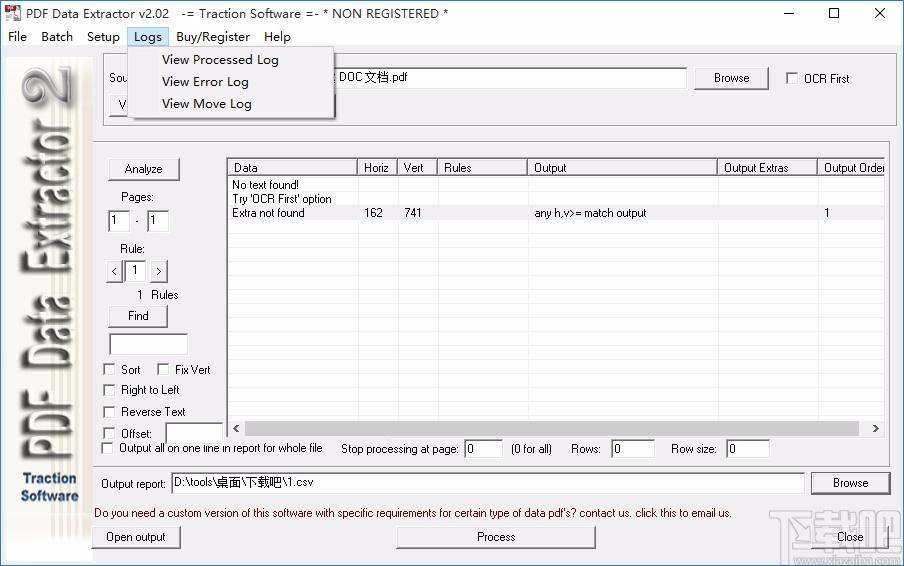Select View Move Log

pyautogui.click(x=206, y=104)
